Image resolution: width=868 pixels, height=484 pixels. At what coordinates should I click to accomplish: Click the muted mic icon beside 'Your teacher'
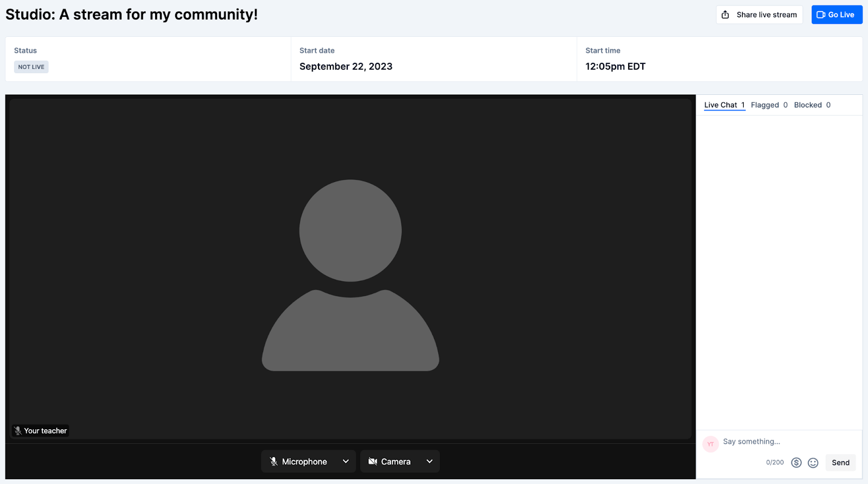(x=18, y=431)
